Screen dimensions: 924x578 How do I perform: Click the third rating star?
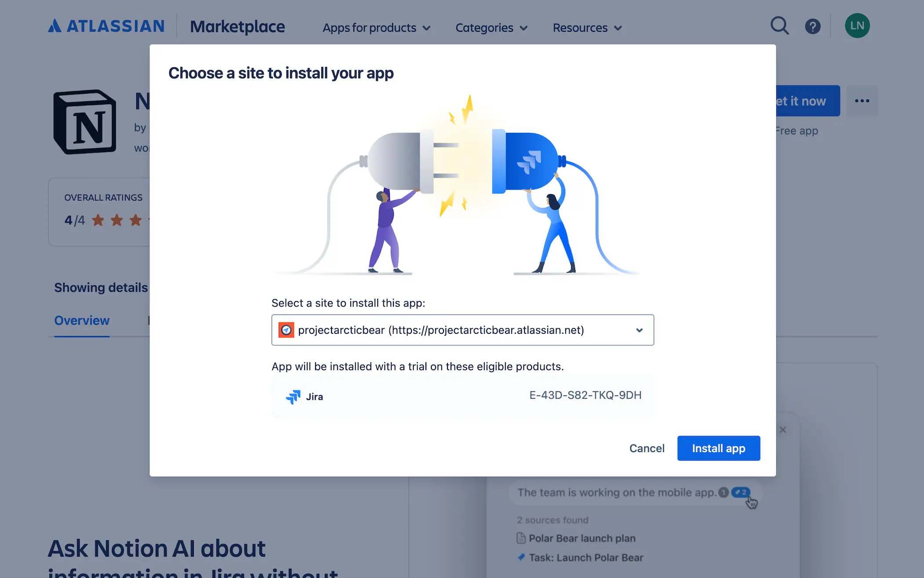tap(135, 220)
